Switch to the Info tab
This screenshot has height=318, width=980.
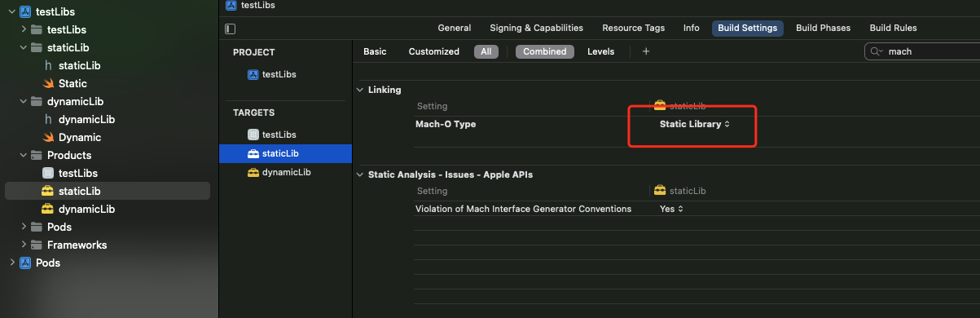point(691,28)
